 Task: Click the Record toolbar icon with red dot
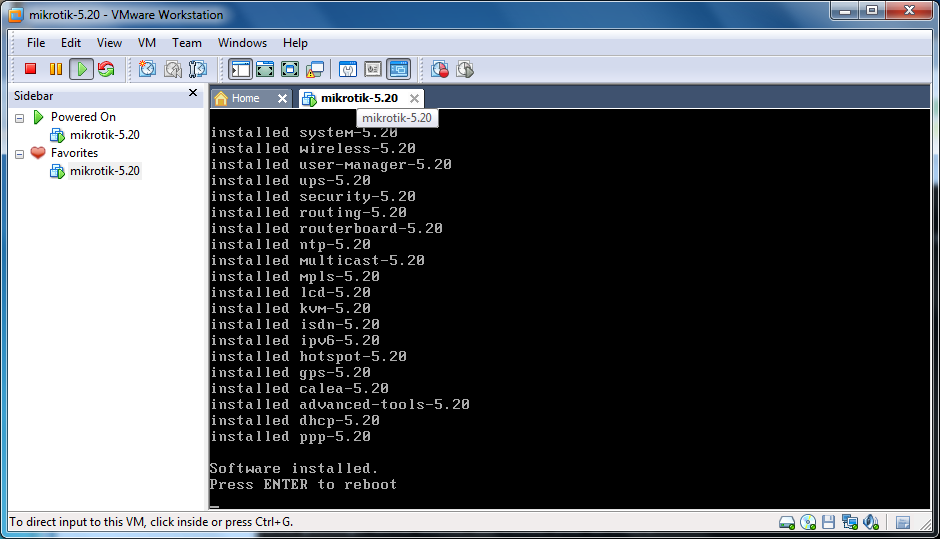coord(440,69)
